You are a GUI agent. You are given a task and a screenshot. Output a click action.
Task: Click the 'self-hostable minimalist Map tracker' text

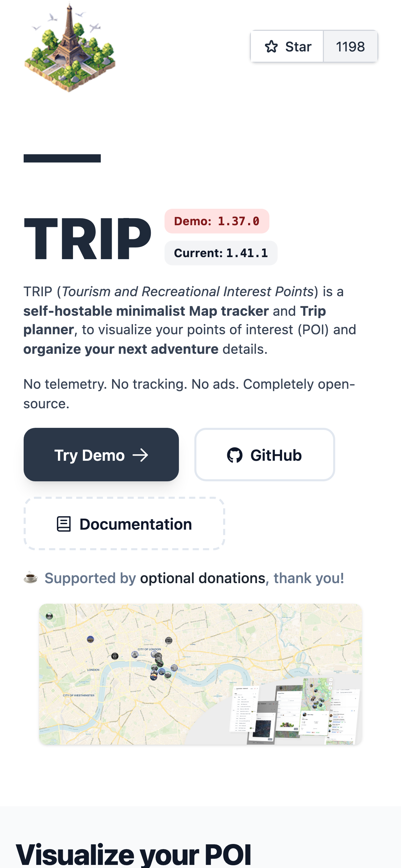click(x=146, y=311)
